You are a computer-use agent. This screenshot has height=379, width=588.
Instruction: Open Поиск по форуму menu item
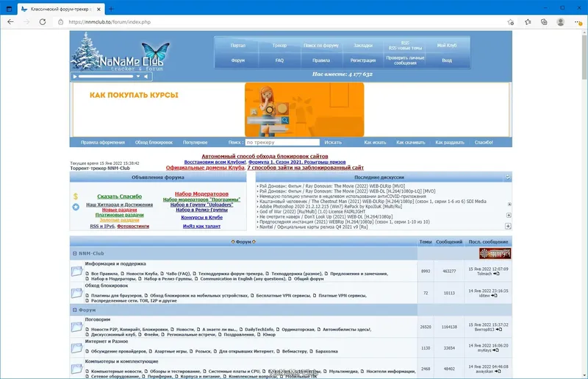pos(321,46)
